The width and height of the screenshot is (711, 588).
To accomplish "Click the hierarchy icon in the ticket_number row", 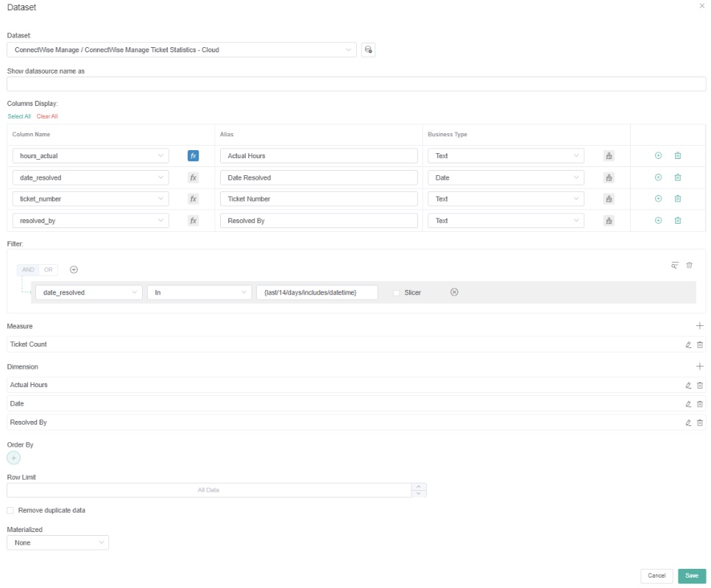I will (609, 199).
